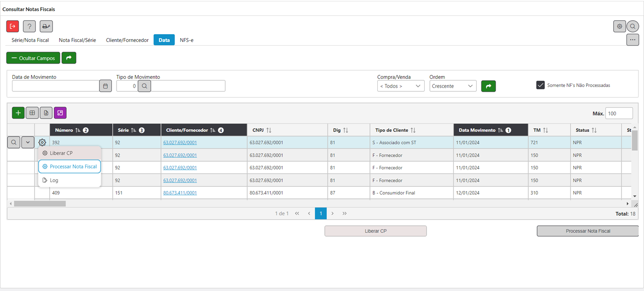Click the Máx. value field
Image resolution: width=644 pixels, height=291 pixels.
pos(619,113)
